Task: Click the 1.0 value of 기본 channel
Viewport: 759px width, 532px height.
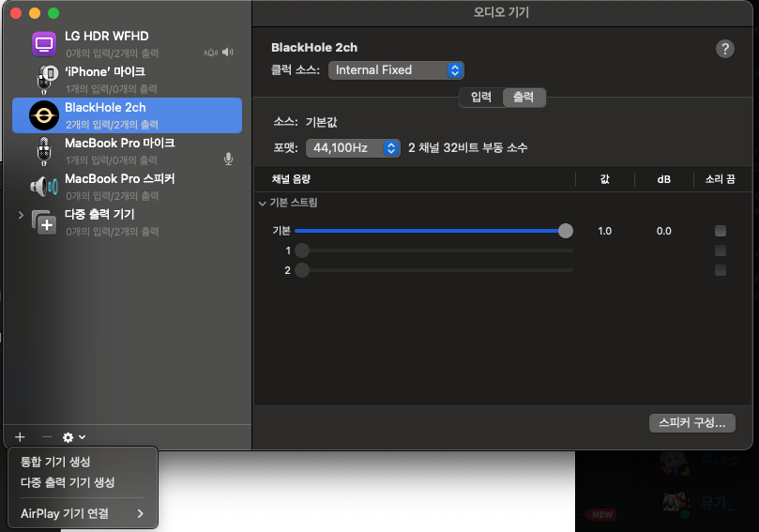Action: coord(604,231)
